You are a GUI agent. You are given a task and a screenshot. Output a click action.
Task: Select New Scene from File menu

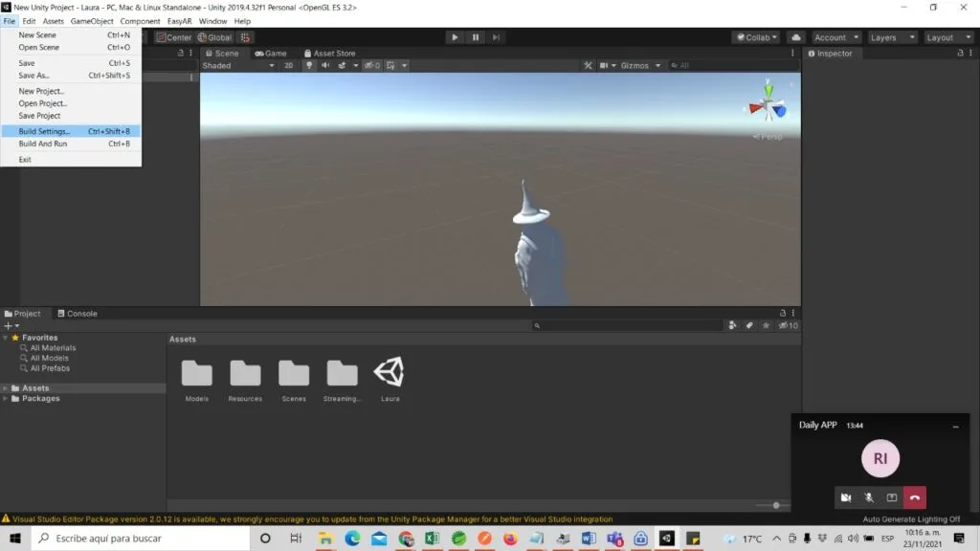click(71, 35)
